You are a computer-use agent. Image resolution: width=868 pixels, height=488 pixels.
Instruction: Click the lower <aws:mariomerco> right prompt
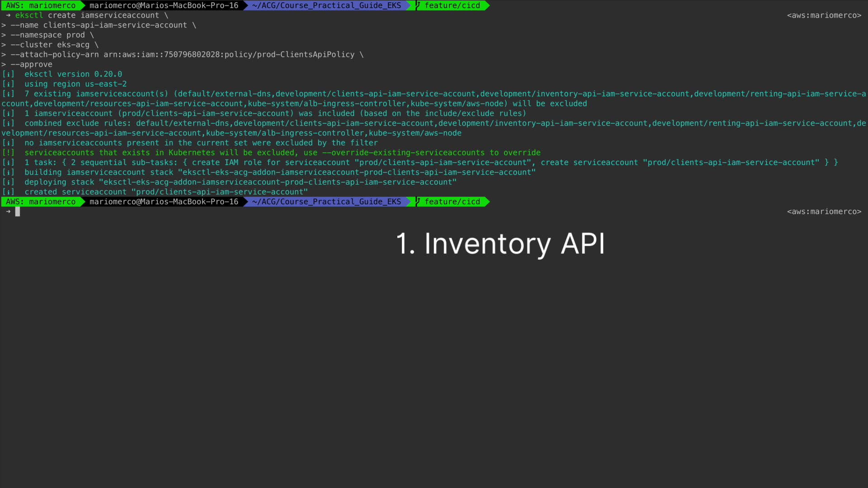[x=824, y=211]
